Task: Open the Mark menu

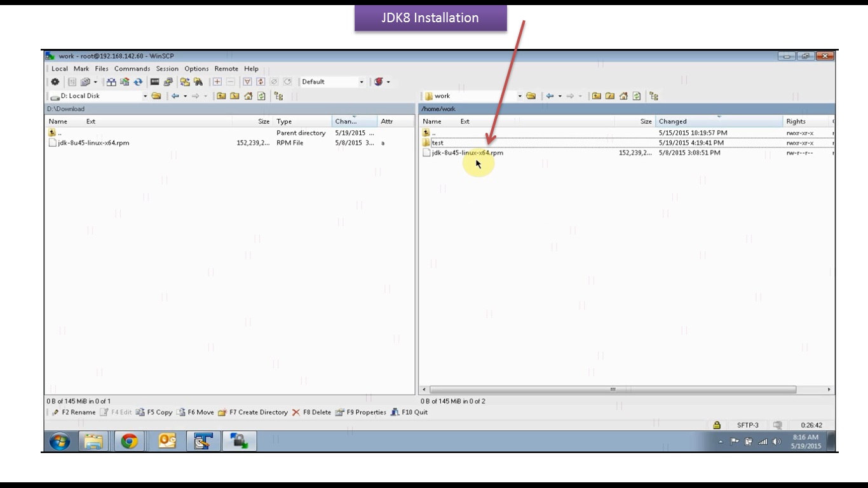Action: [x=81, y=69]
